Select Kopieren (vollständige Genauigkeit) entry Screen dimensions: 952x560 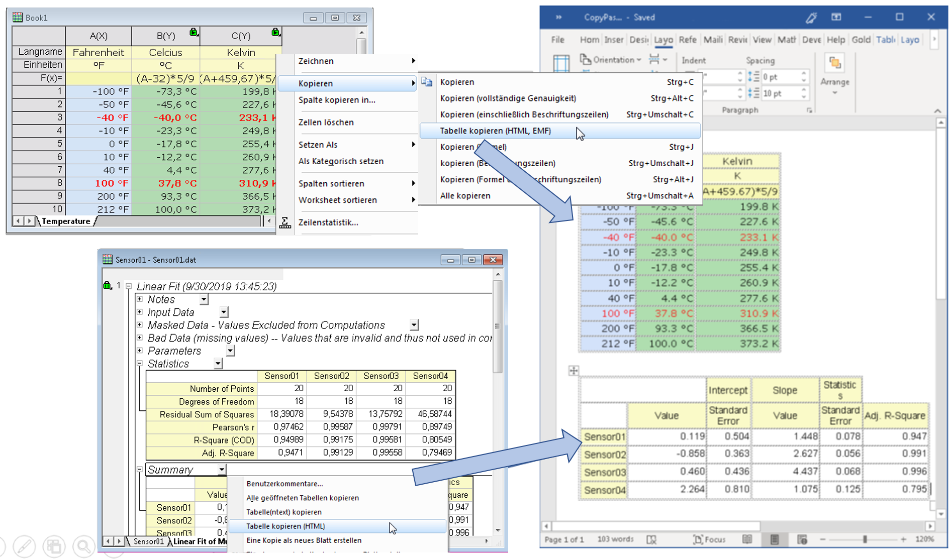tap(560, 98)
